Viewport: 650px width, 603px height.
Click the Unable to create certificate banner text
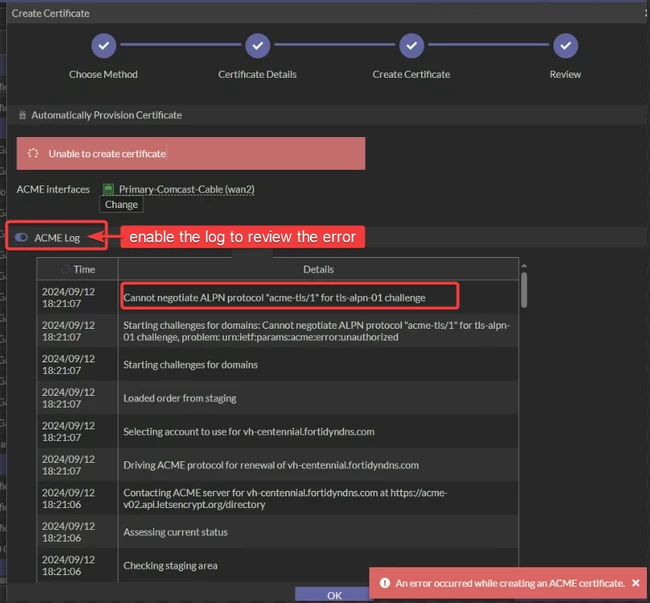pos(107,154)
